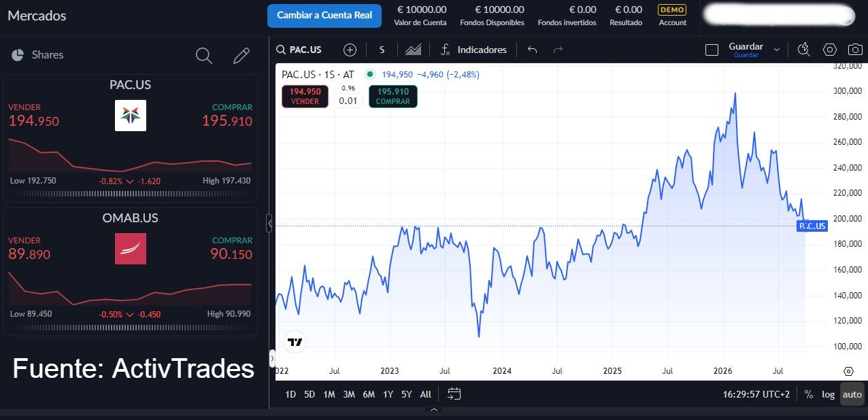Click the PAC.US price label on the price axis
The height and width of the screenshot is (420, 868).
[812, 226]
